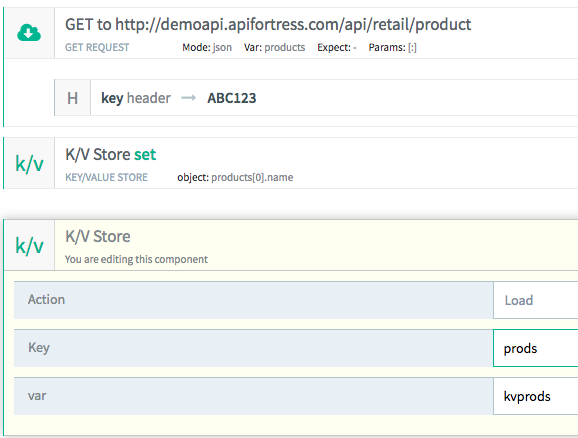Image resolution: width=578 pixels, height=438 pixels.
Task: Click the ABC123 header value
Action: (x=231, y=98)
